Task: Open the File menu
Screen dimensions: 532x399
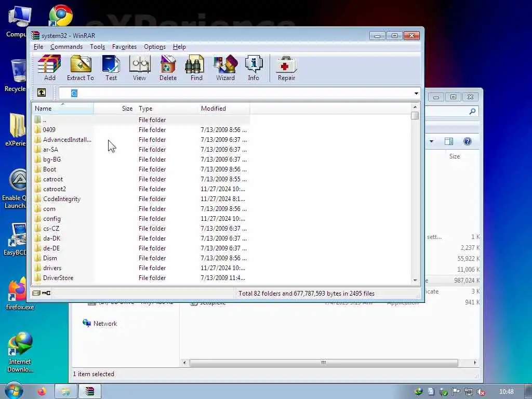Action: point(38,47)
